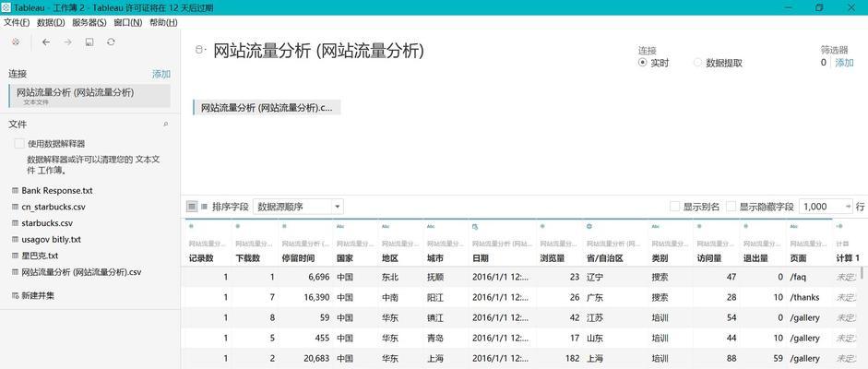
Task: Click the search icon in 文件 section
Action: coord(165,125)
